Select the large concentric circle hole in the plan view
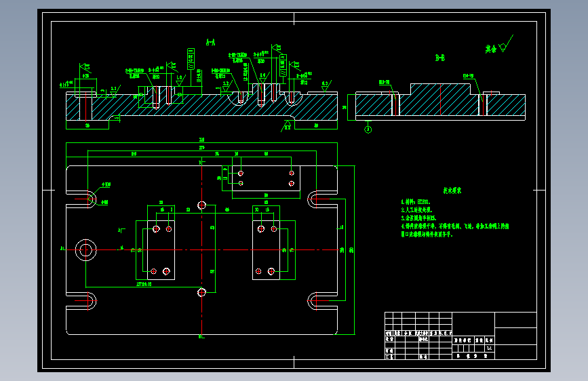588x381 pixels. point(86,249)
